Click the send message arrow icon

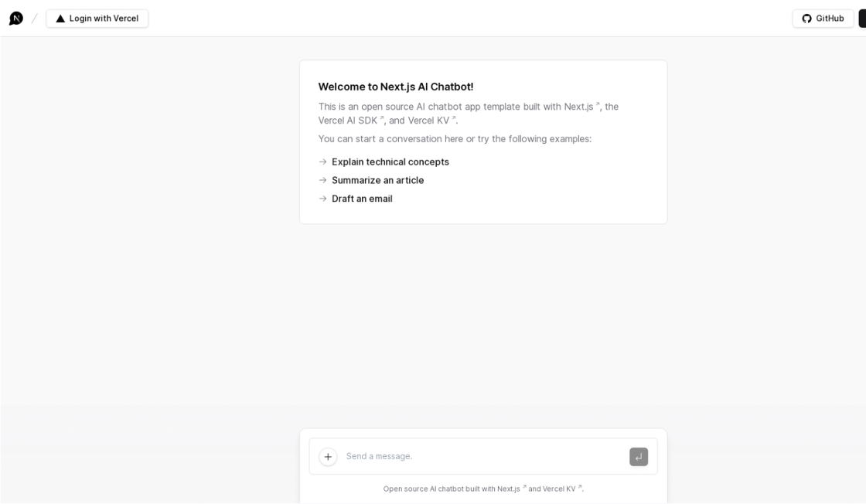tap(639, 457)
